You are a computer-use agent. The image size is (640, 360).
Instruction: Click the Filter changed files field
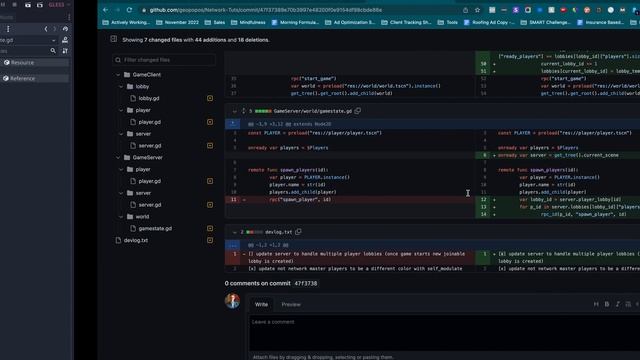164,60
